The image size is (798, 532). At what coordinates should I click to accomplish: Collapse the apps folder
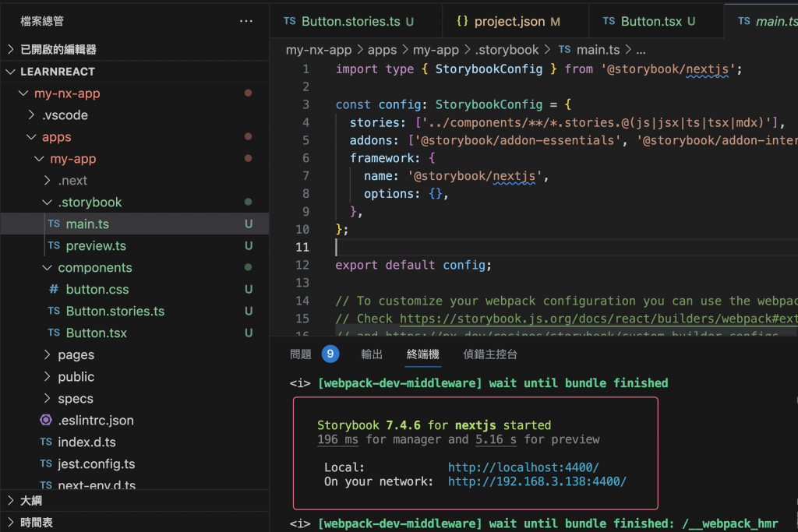(31, 137)
